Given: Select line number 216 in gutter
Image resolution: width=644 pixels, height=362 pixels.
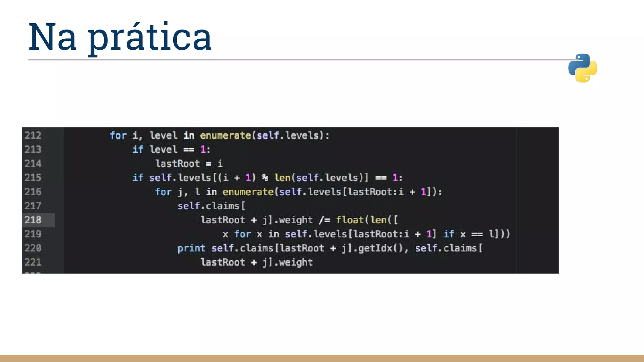Looking at the screenshot, I should pos(33,192).
